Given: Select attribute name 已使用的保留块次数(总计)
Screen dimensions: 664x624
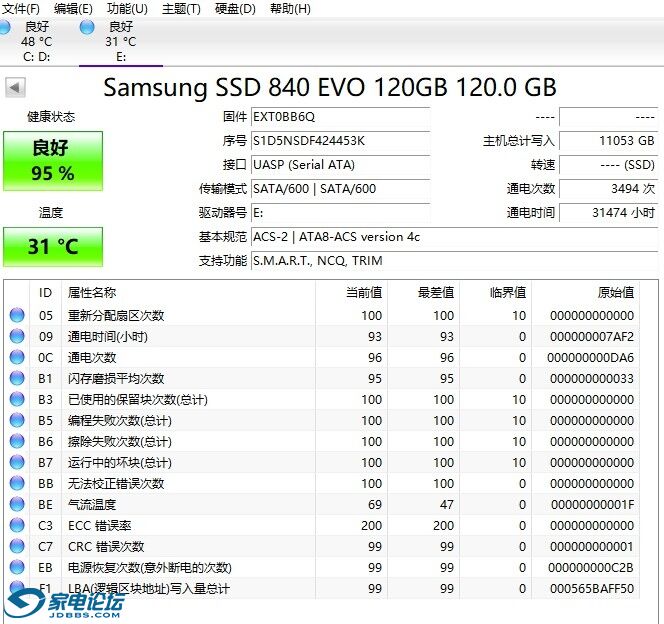Looking at the screenshot, I should pos(138,400).
